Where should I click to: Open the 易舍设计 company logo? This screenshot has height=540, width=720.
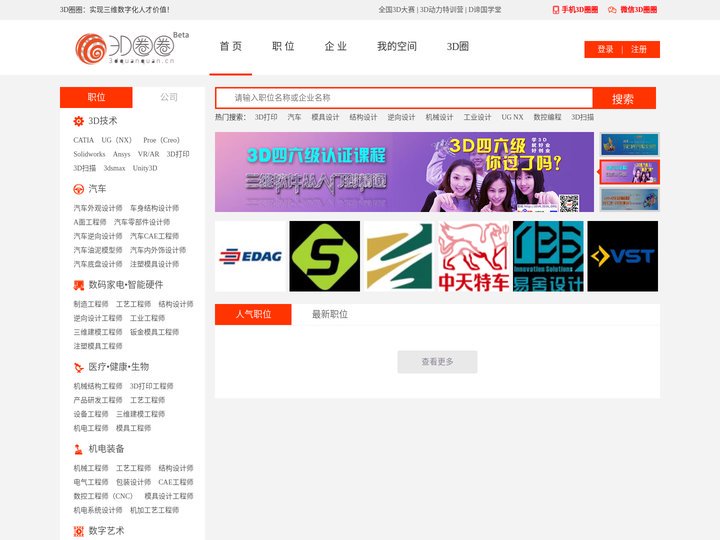coord(548,256)
